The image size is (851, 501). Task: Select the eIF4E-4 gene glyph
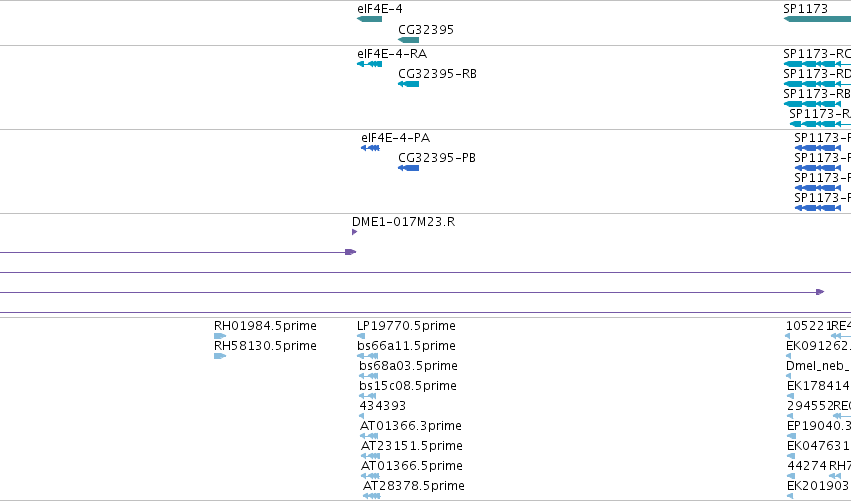pos(370,19)
